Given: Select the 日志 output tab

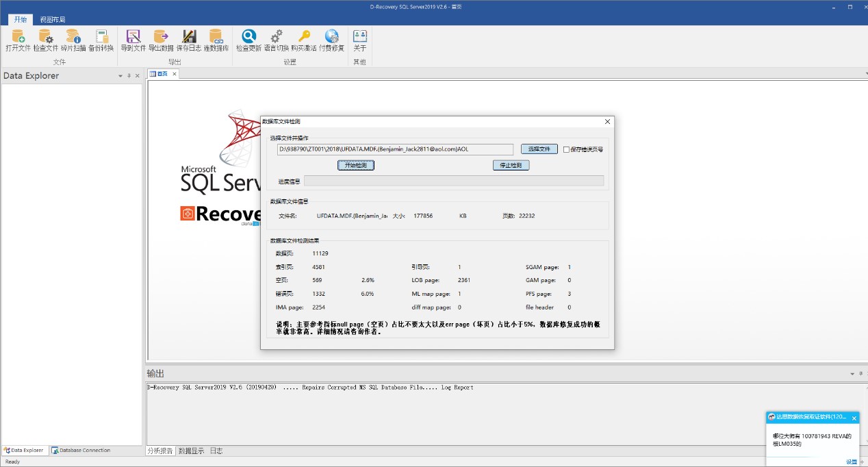Looking at the screenshot, I should tap(216, 451).
